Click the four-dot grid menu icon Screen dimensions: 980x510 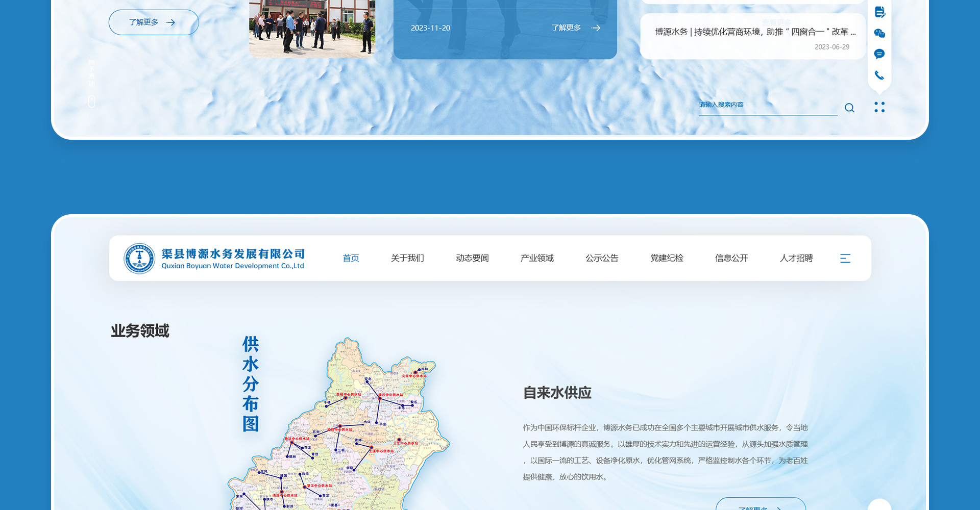(879, 107)
